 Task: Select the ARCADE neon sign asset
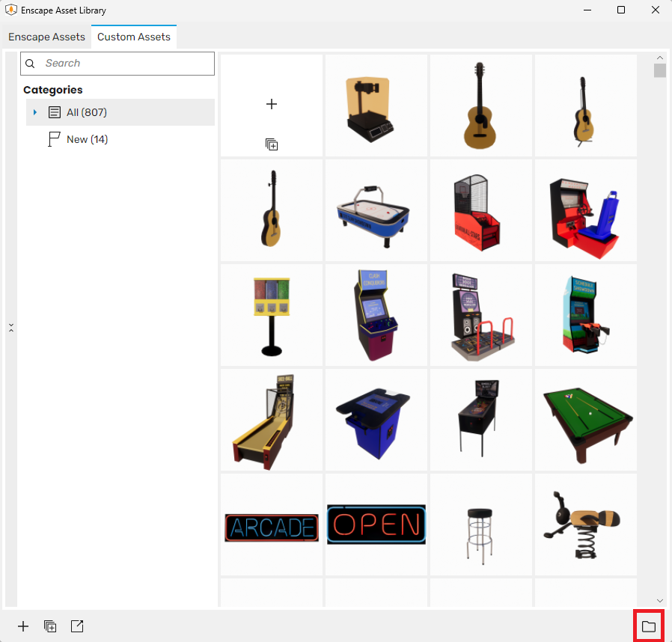[272, 525]
